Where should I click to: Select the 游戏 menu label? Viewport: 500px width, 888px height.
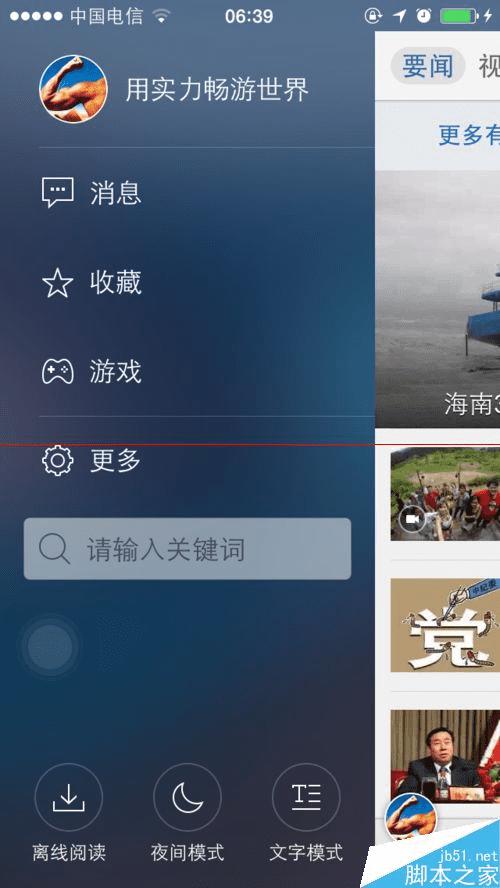coord(115,372)
